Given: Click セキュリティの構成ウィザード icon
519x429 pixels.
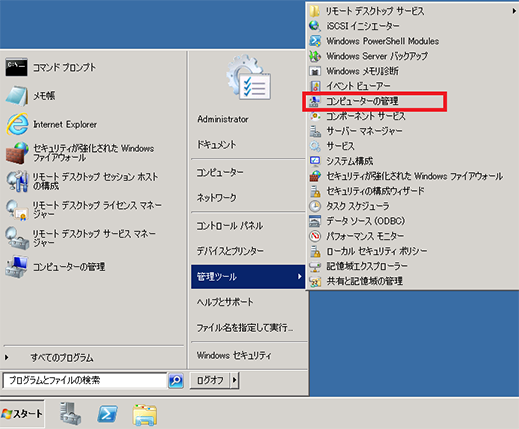Looking at the screenshot, I should click(x=315, y=191).
